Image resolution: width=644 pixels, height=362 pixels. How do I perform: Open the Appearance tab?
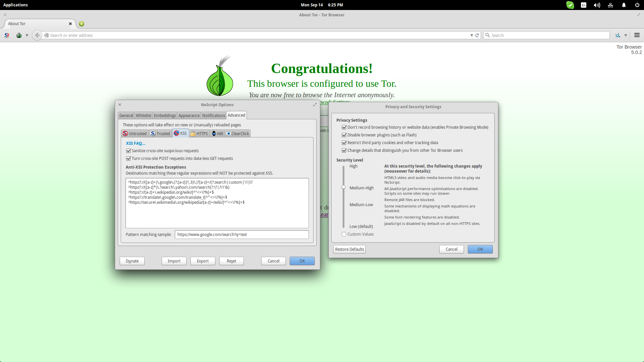pos(189,115)
